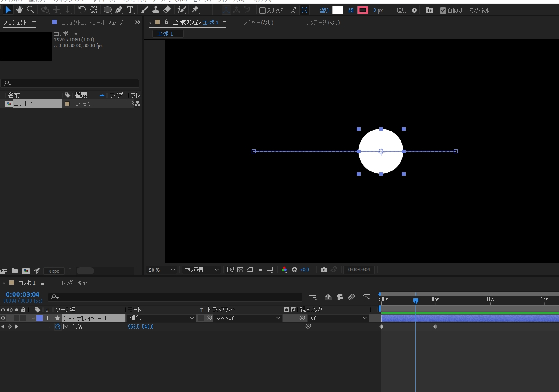This screenshot has width=559, height=392.
Task: Hide シェイプレイヤー 1 via eye icon
Action: click(x=3, y=318)
